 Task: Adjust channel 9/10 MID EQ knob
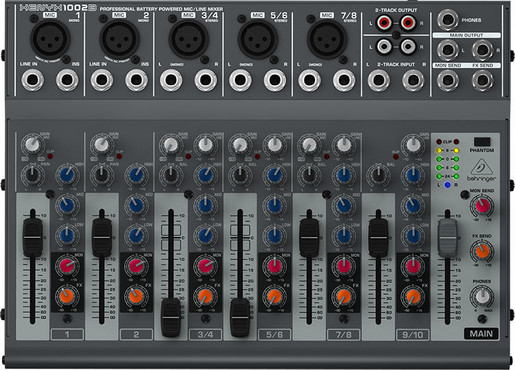coord(413,205)
